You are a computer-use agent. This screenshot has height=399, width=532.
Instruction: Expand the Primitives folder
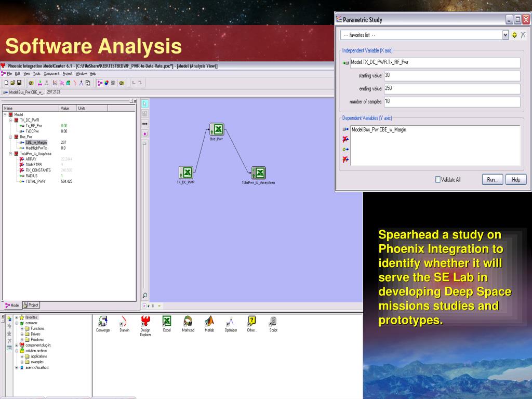click(x=22, y=340)
